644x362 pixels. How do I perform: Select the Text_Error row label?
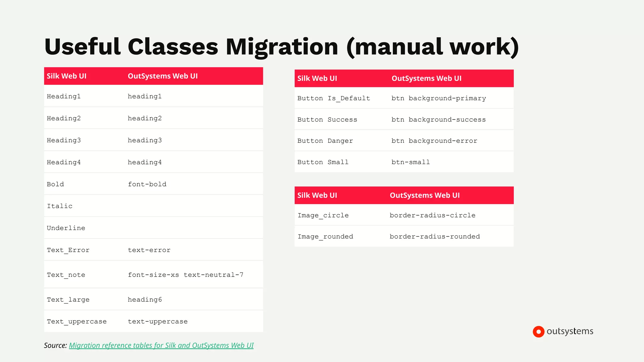tap(68, 250)
